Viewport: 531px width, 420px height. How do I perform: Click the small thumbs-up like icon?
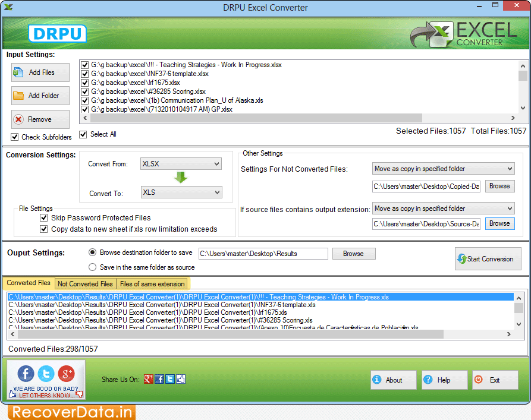pyautogui.click(x=181, y=379)
